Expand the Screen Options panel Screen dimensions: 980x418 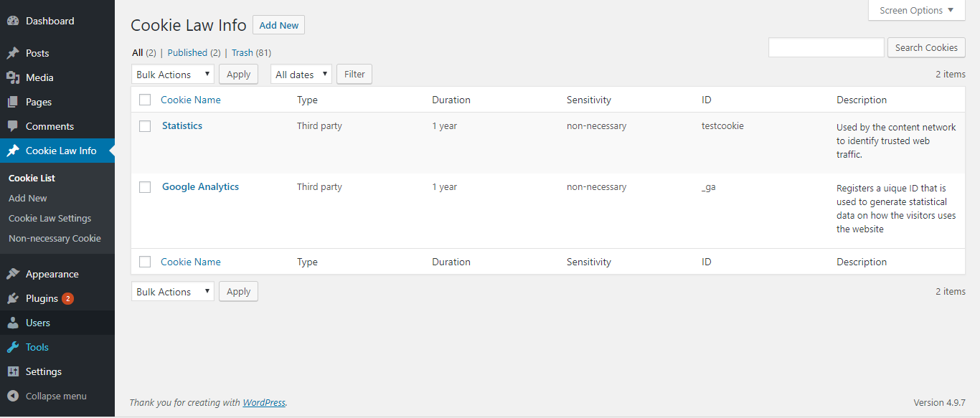[x=916, y=10]
